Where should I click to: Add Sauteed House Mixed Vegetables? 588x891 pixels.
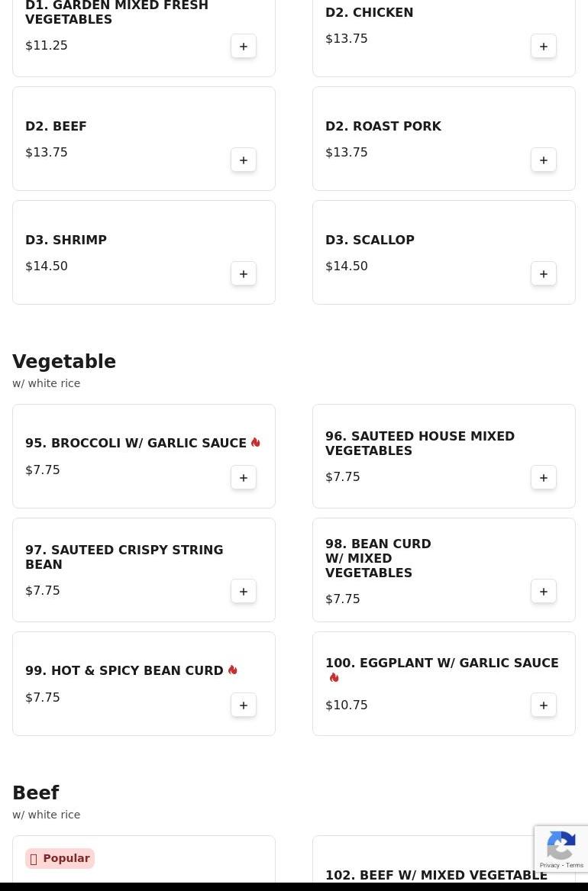coord(543,477)
